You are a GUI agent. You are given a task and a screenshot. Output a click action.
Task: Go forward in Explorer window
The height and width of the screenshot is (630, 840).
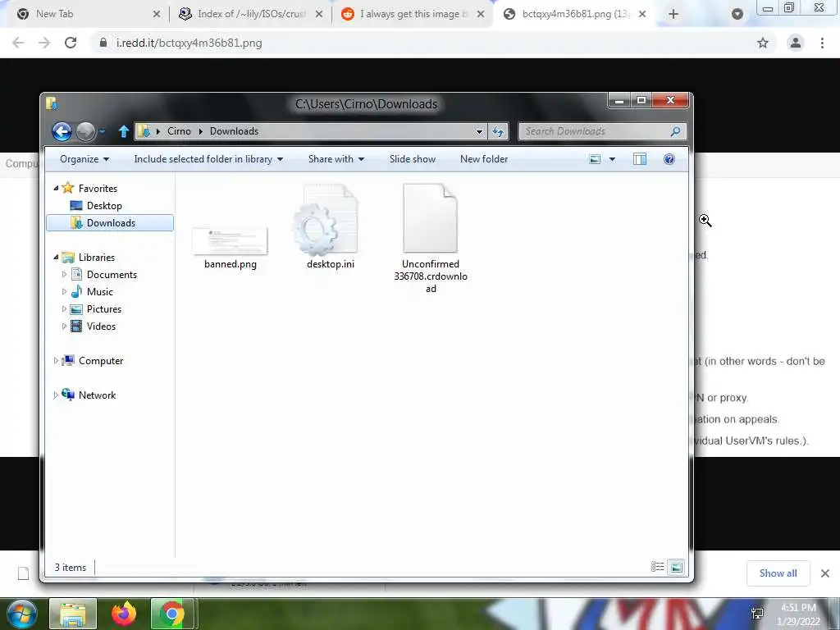click(x=85, y=131)
